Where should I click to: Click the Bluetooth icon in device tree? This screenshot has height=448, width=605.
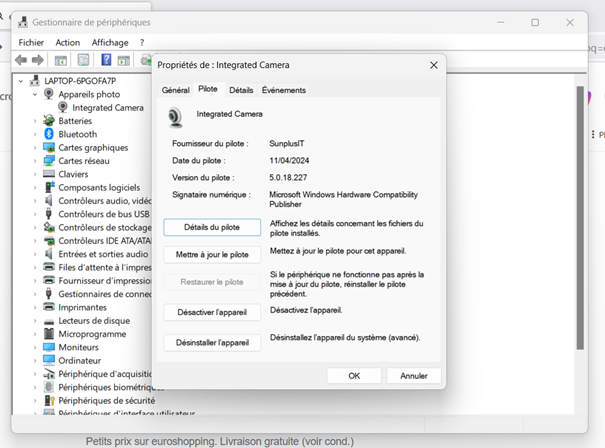[48, 134]
